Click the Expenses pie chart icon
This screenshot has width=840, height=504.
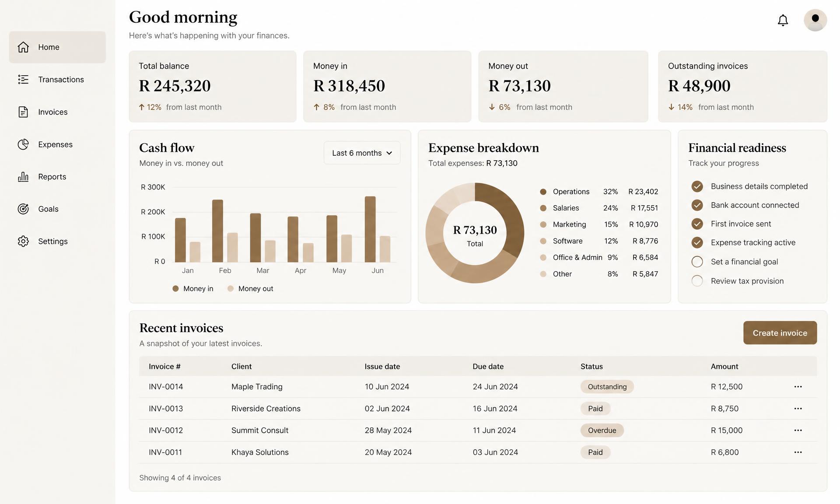click(23, 144)
